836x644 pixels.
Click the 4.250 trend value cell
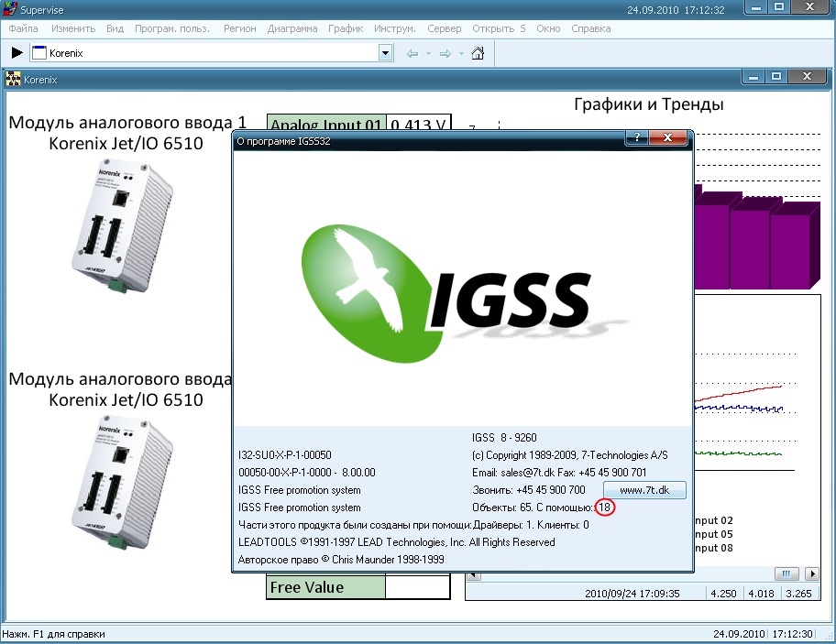(723, 594)
